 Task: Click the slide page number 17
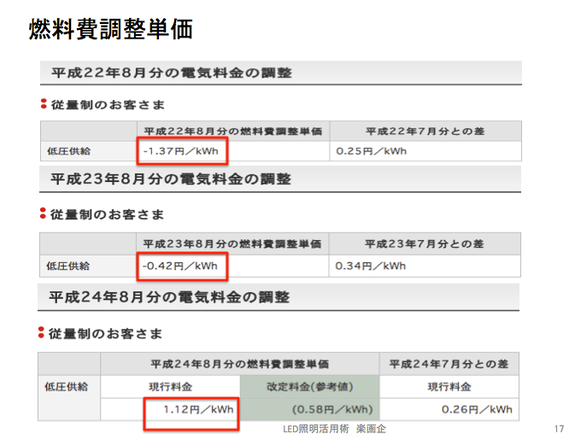(559, 429)
